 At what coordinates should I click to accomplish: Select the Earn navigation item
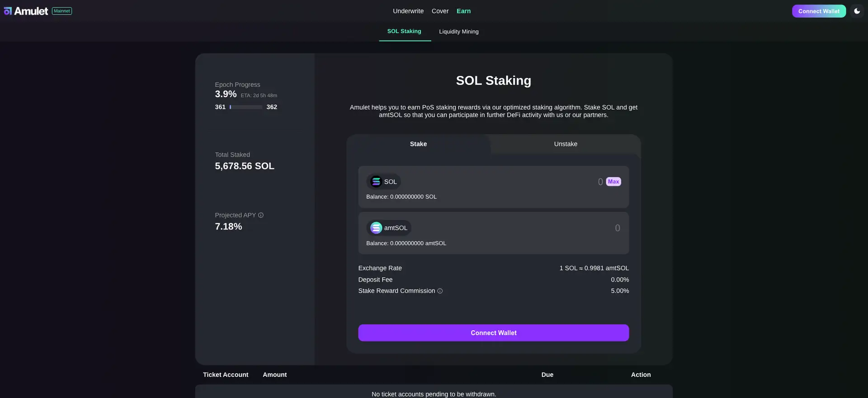click(463, 11)
